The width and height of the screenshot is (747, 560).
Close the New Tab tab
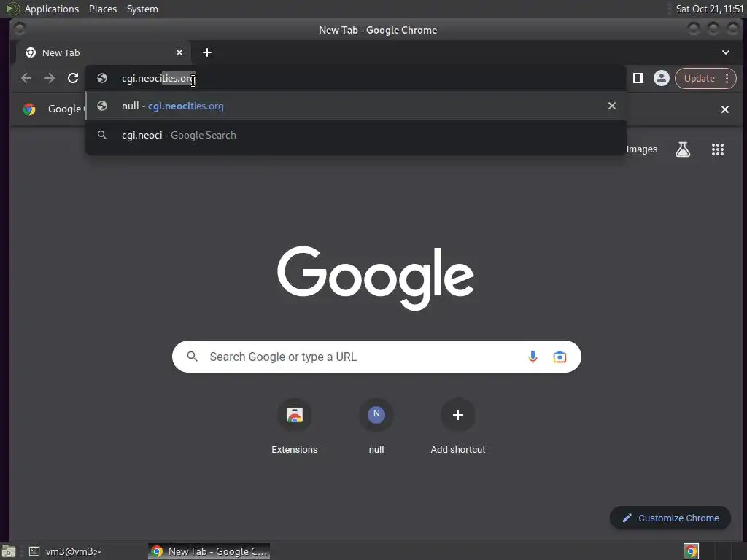[x=179, y=52]
